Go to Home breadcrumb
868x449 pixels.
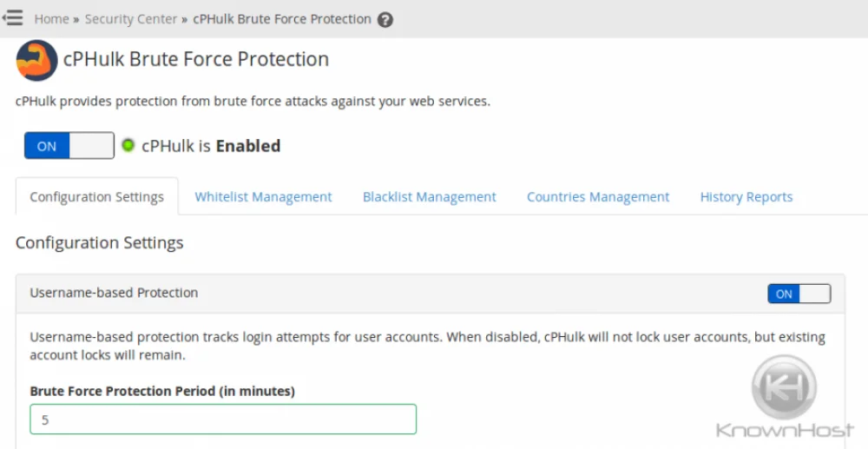[51, 19]
